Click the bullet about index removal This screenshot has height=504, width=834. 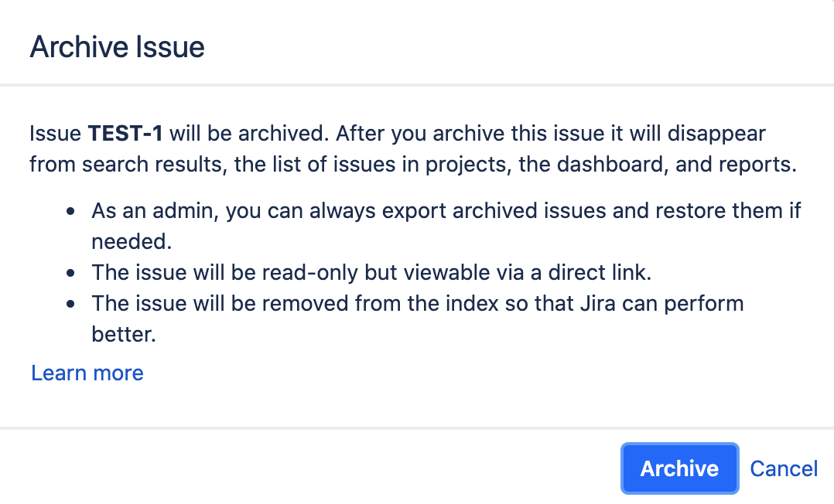[x=418, y=303]
